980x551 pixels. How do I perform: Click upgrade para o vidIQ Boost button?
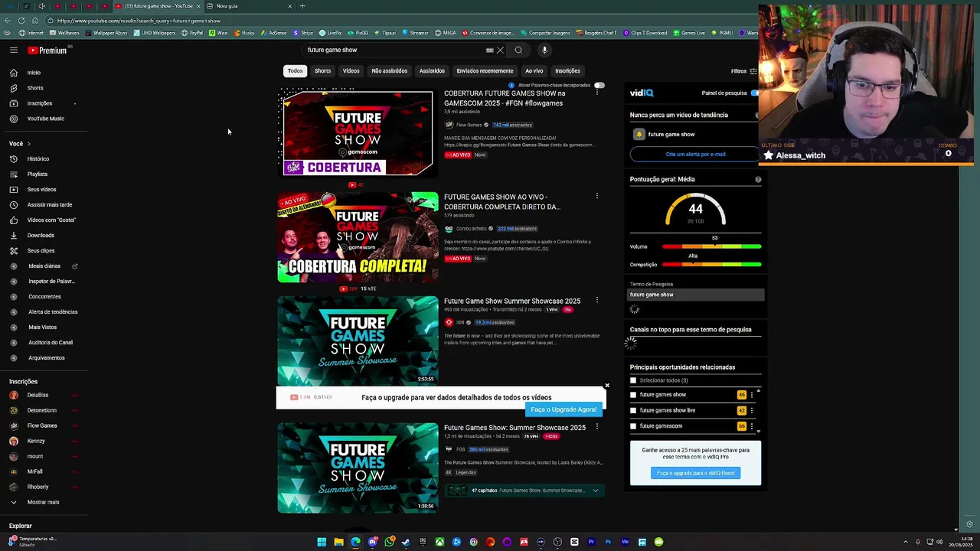[x=695, y=473]
